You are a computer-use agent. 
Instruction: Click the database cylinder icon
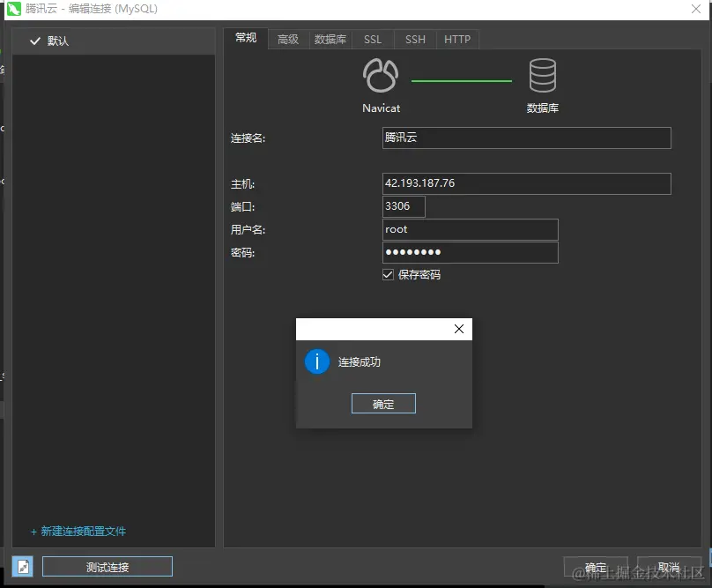(x=542, y=76)
